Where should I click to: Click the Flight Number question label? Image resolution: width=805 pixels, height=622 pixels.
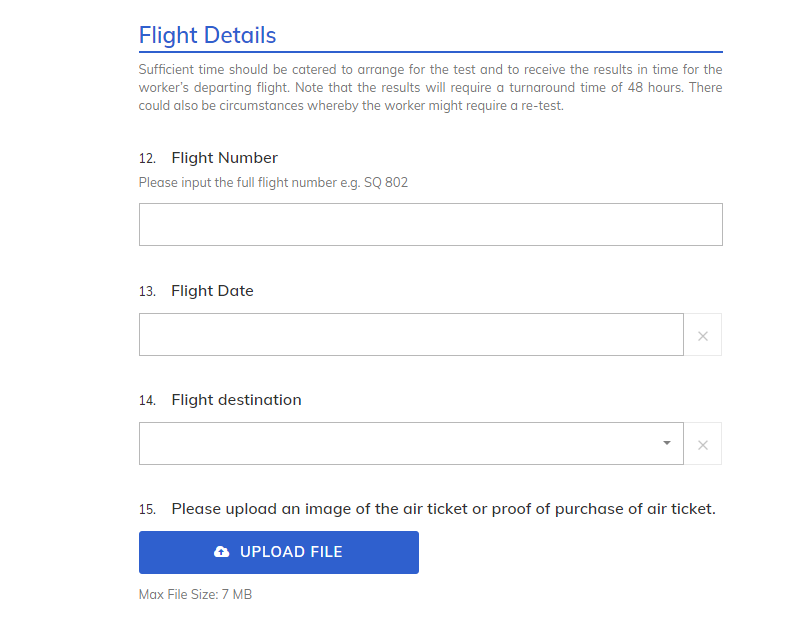tap(224, 158)
